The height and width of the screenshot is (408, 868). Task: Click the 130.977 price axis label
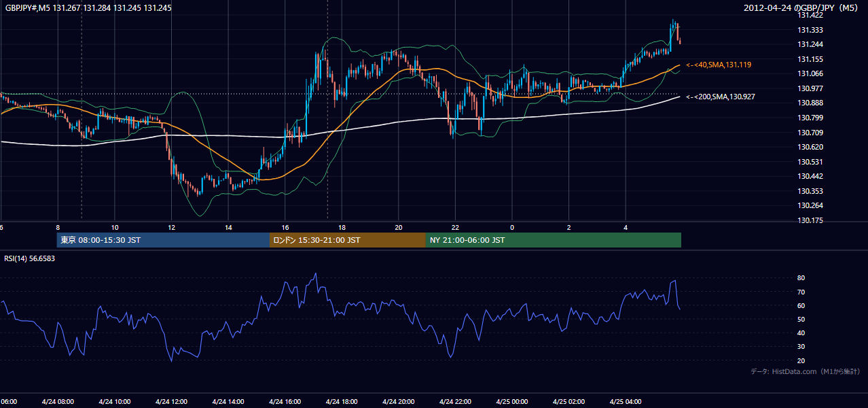[810, 88]
